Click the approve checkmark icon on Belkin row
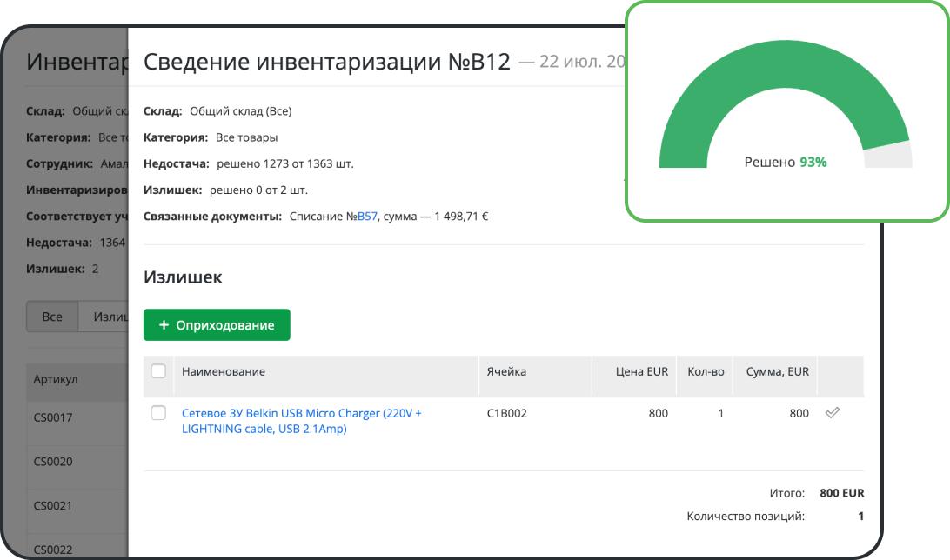 832,413
